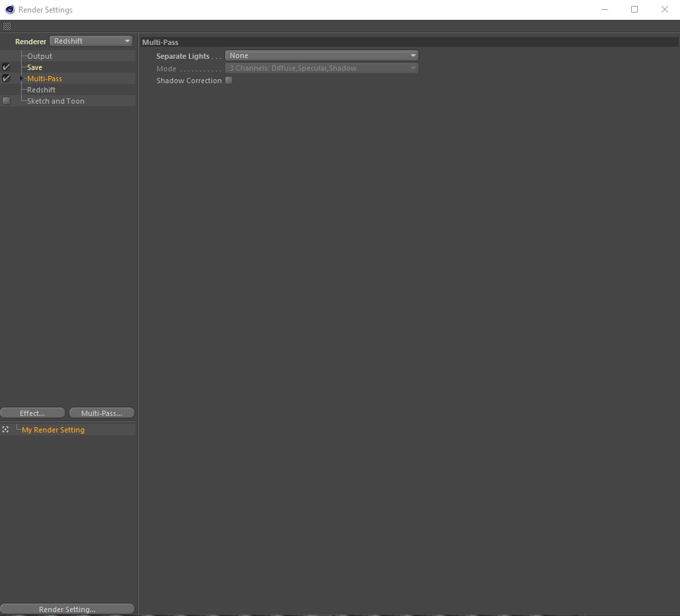Open the Renderer dropdown set to Redshift

tap(91, 41)
